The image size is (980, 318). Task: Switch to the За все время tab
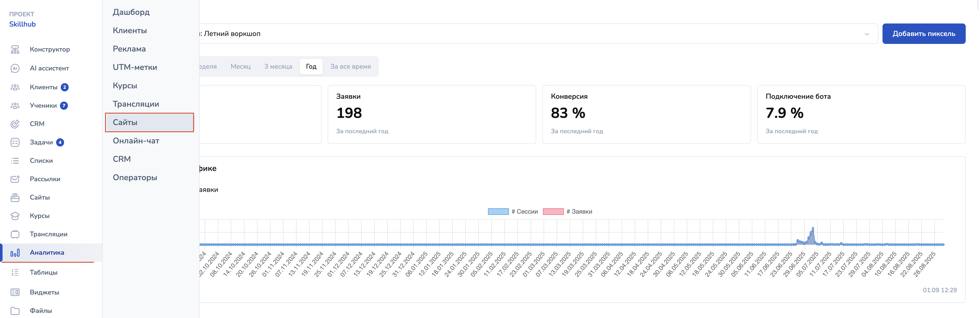coord(350,67)
